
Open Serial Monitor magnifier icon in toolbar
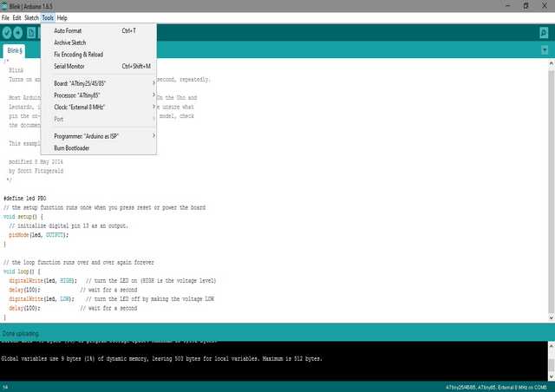pos(544,33)
